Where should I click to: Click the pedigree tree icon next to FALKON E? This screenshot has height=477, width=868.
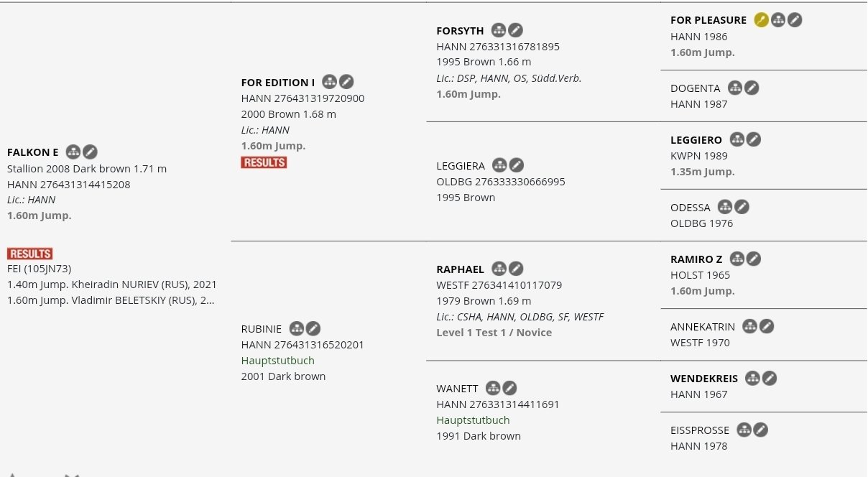(x=73, y=152)
